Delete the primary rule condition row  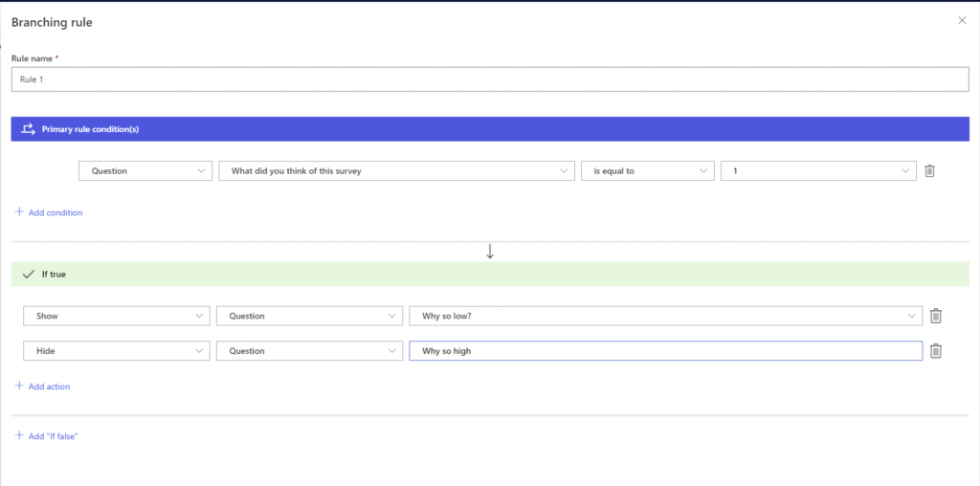[929, 170]
